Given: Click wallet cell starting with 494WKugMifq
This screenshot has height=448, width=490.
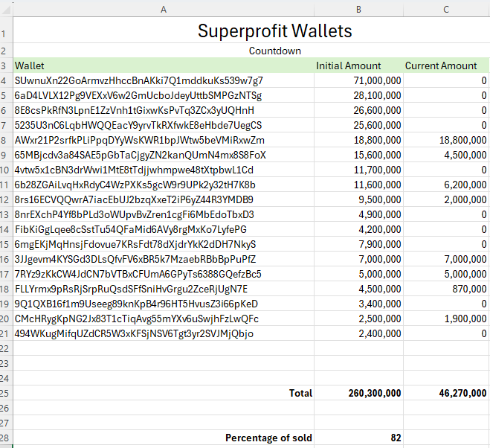Looking at the screenshot, I should (164, 334).
